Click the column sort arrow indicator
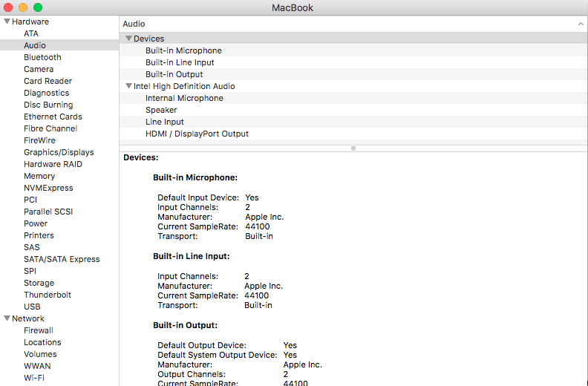 click(580, 24)
